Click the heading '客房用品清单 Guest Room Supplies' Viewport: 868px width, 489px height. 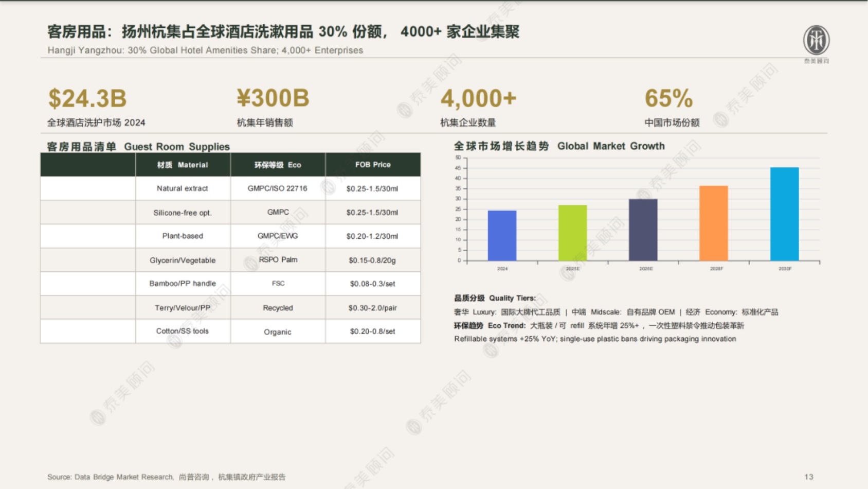point(138,147)
